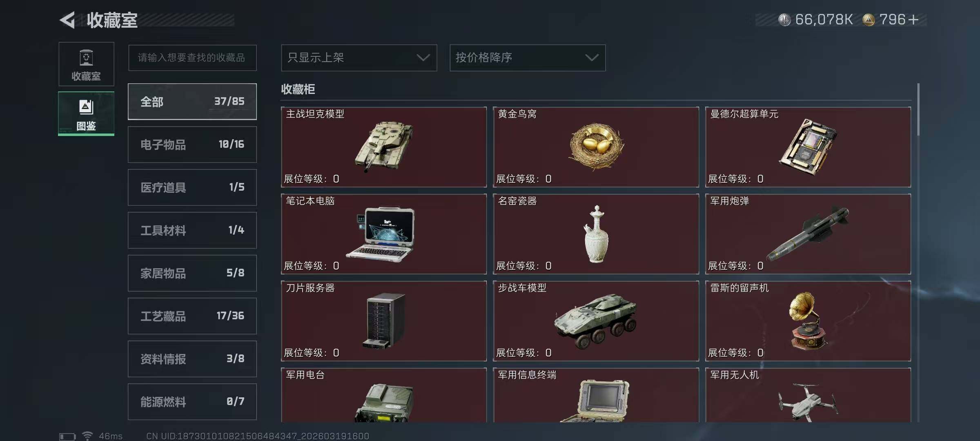Image resolution: width=980 pixels, height=441 pixels.
Task: Select the 主战坦克模型 collectible card
Action: [x=384, y=147]
